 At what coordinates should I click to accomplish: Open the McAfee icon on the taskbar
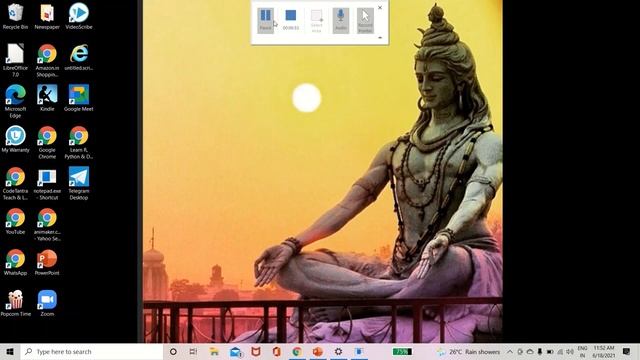256,351
